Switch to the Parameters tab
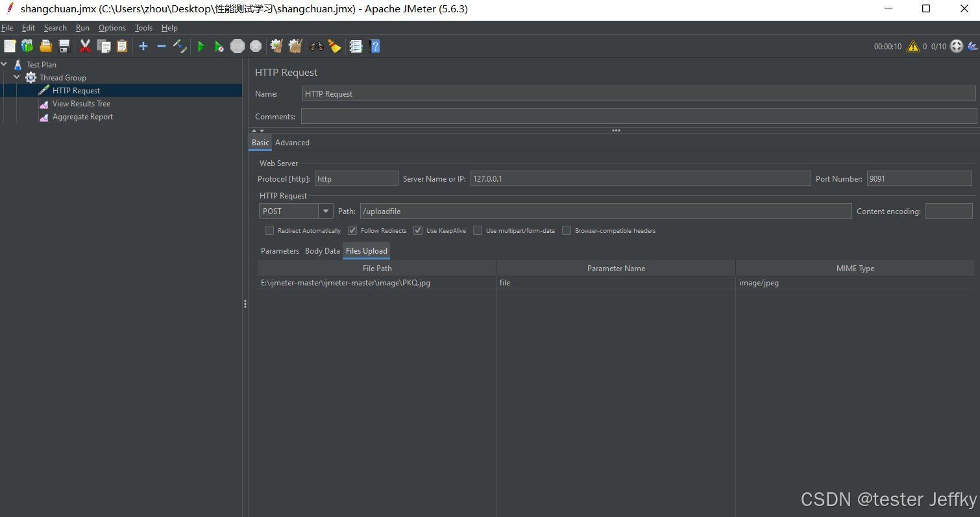 (280, 250)
